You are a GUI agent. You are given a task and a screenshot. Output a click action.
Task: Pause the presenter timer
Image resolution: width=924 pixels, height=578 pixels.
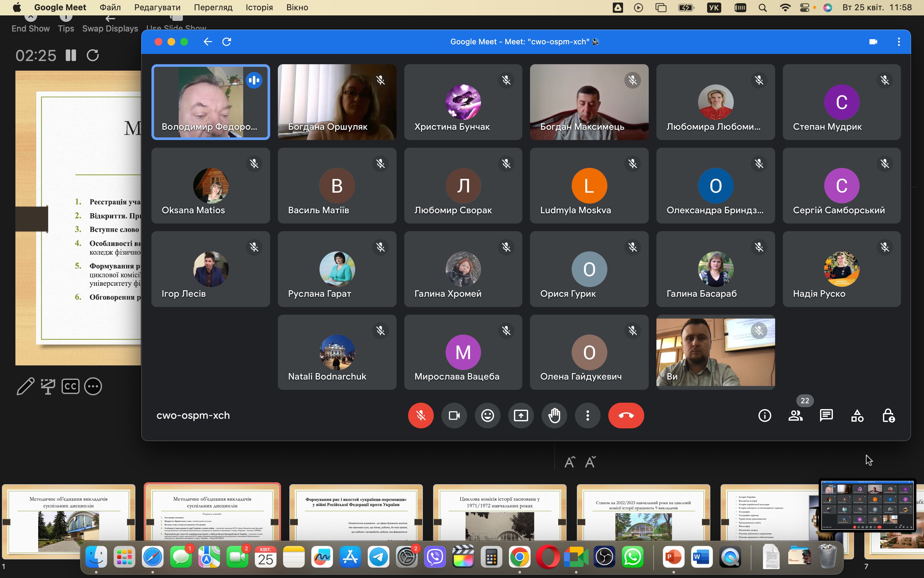(71, 56)
